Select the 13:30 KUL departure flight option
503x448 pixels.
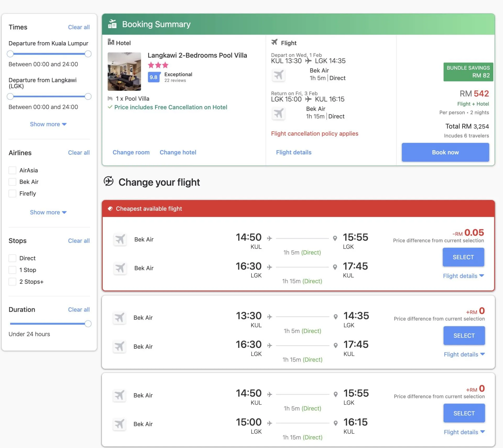(x=464, y=336)
